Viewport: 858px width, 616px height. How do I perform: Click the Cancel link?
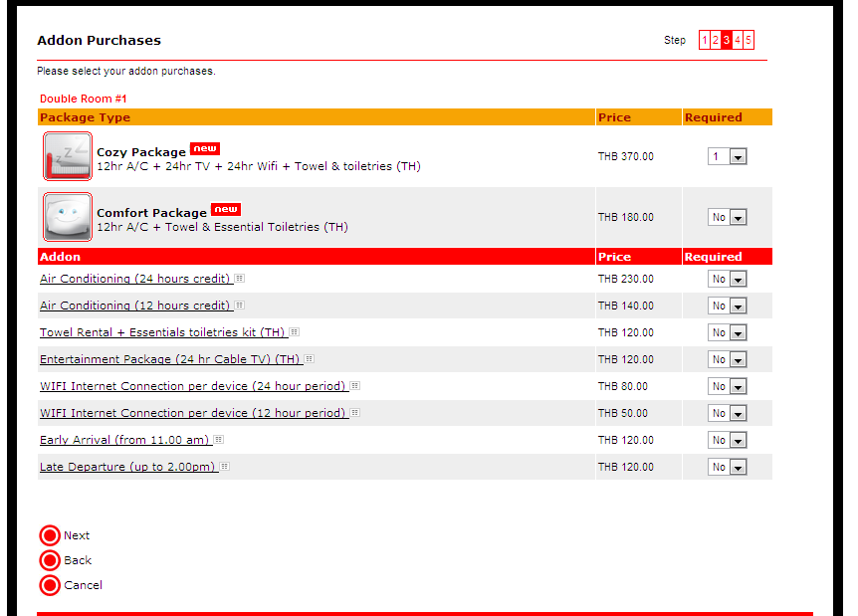84,585
